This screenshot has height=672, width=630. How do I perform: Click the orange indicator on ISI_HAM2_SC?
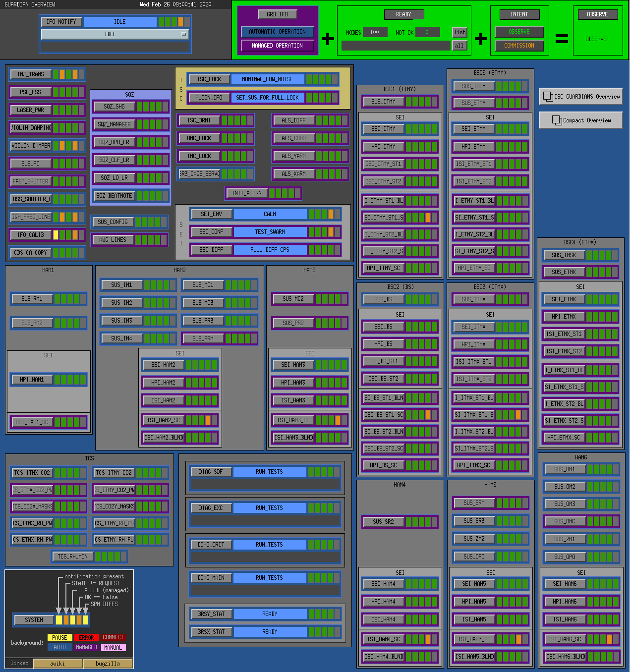click(208, 420)
